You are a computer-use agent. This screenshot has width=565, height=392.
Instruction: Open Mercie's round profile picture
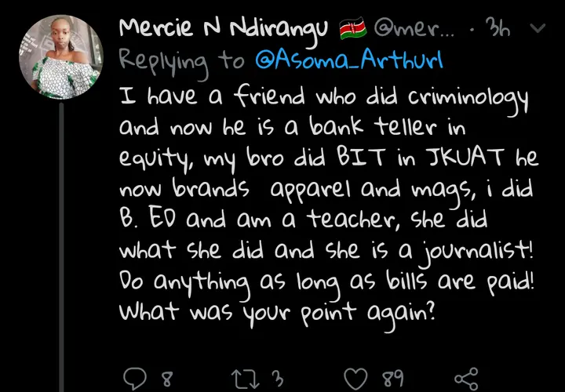tap(61, 57)
